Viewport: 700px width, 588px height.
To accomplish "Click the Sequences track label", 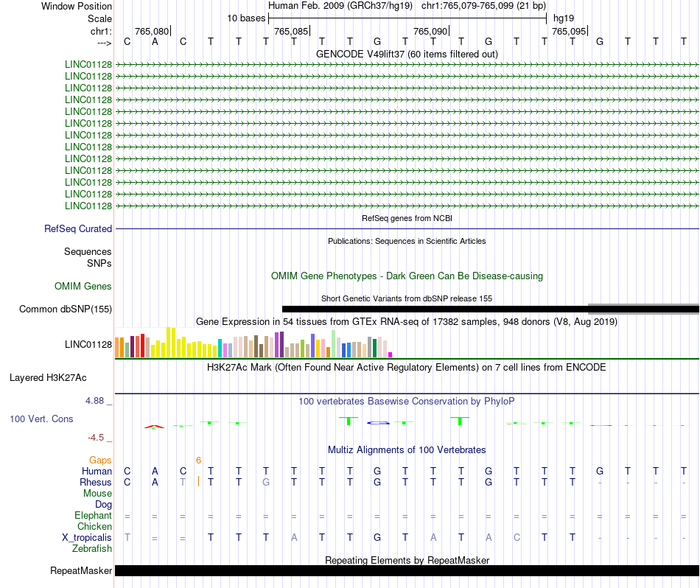I will click(x=88, y=251).
